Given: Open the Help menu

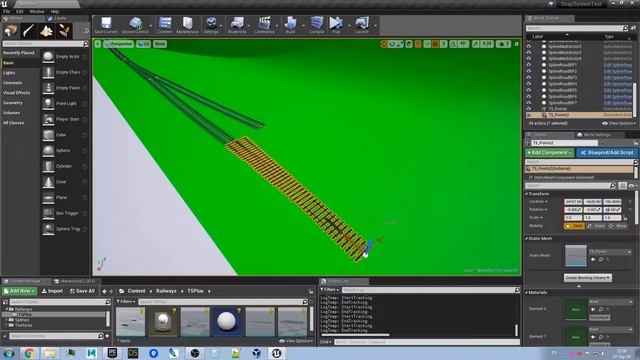Looking at the screenshot, I should (x=55, y=11).
